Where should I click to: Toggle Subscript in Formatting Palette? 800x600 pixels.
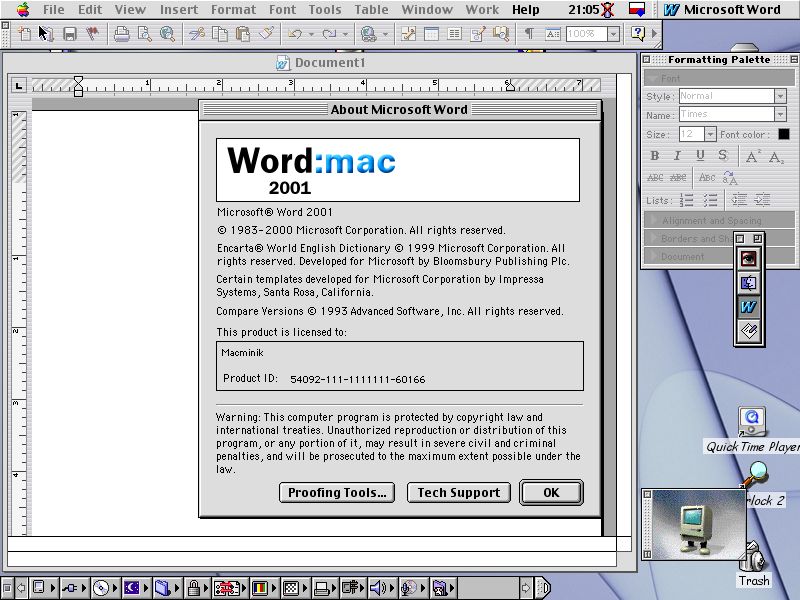coord(776,158)
